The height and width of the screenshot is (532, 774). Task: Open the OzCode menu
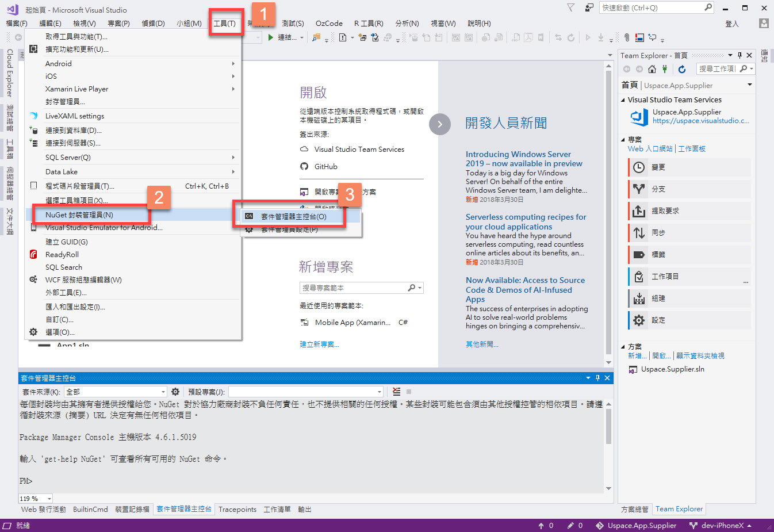point(329,24)
